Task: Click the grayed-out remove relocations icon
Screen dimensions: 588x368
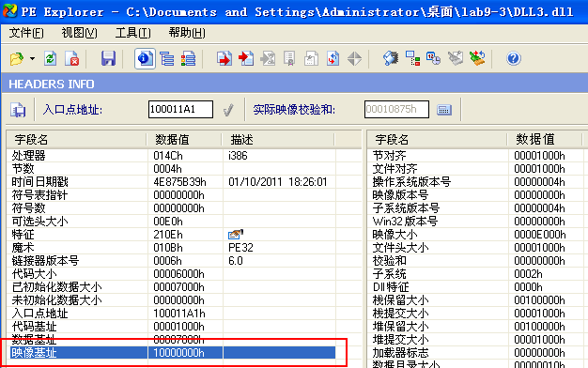Action: pyautogui.click(x=456, y=59)
